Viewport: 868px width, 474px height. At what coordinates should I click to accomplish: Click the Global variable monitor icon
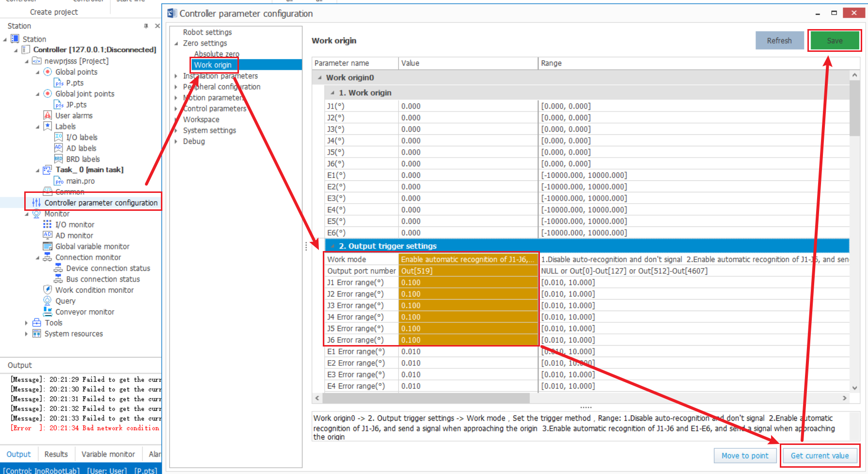pyautogui.click(x=47, y=246)
